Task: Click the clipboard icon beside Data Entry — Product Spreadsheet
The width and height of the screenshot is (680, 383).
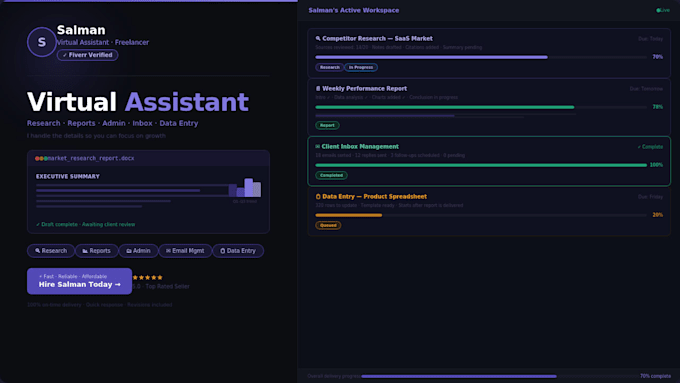Action: tap(318, 196)
